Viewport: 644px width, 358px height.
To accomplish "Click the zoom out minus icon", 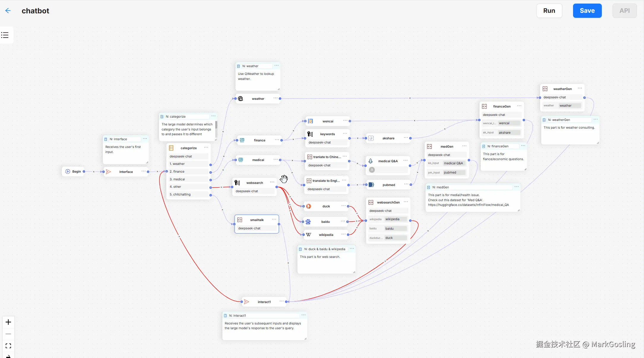I will coord(8,334).
